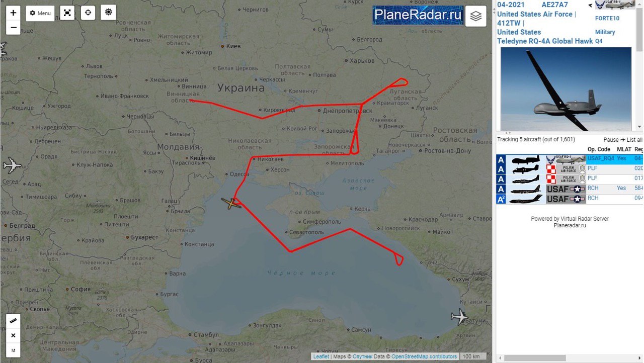Click the aircraft icon near Batumi
The width and height of the screenshot is (644, 363).
[460, 317]
